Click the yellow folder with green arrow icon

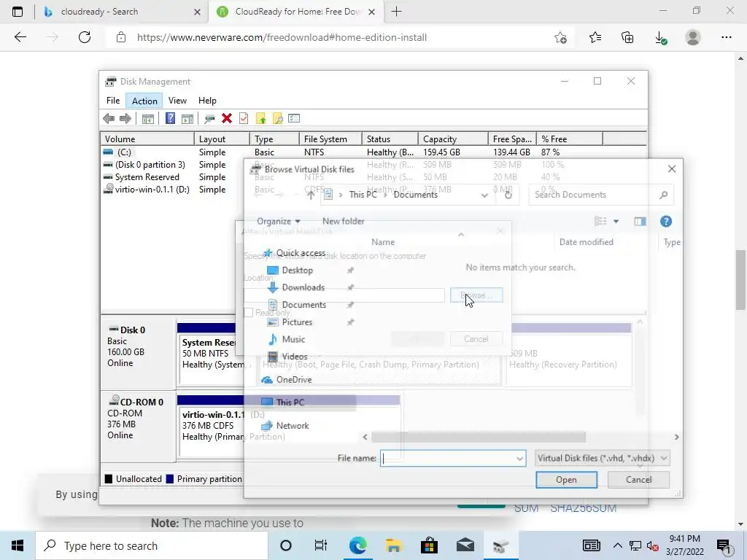260,119
